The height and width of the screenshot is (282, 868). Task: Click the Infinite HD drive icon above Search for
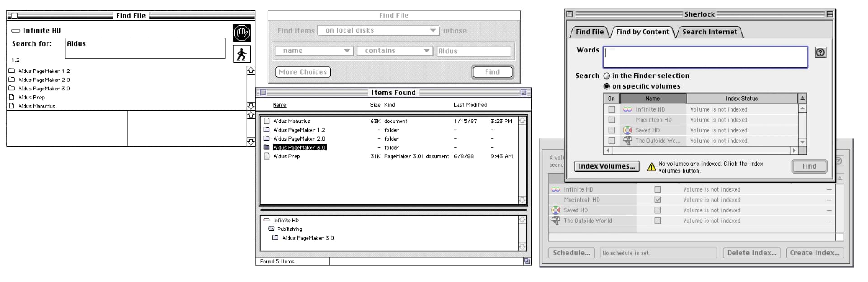tap(16, 31)
